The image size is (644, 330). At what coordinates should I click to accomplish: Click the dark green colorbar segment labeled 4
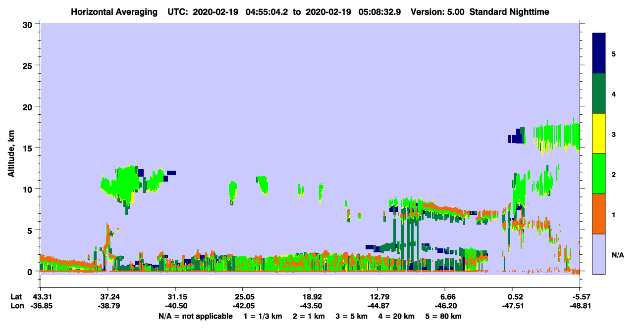tap(599, 94)
